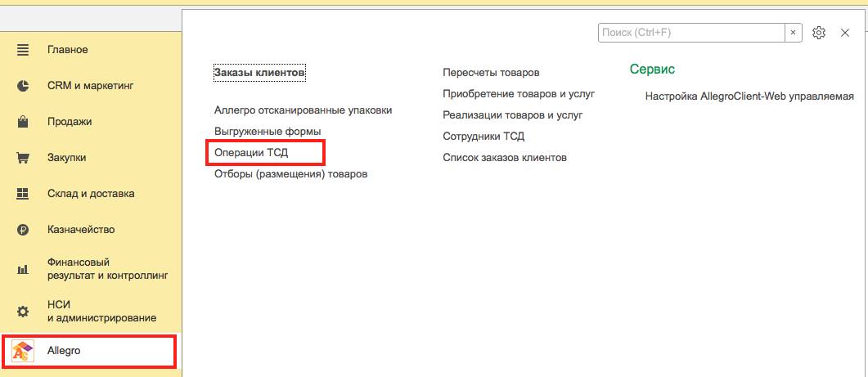The width and height of the screenshot is (868, 377).
Task: Click the Продажи shopping bag icon
Action: click(23, 122)
